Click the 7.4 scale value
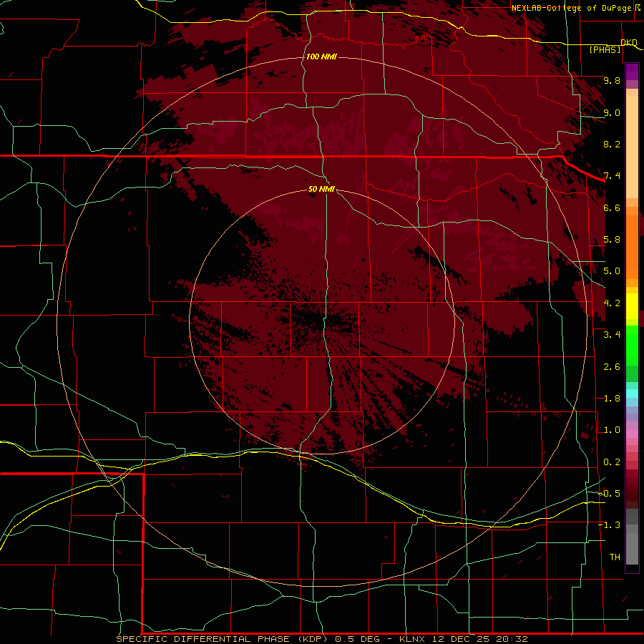The image size is (644, 644). click(612, 176)
